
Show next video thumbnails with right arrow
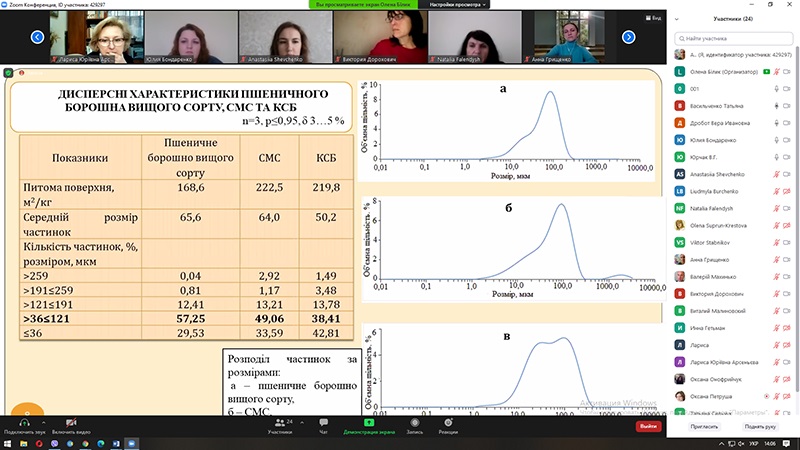pos(629,37)
